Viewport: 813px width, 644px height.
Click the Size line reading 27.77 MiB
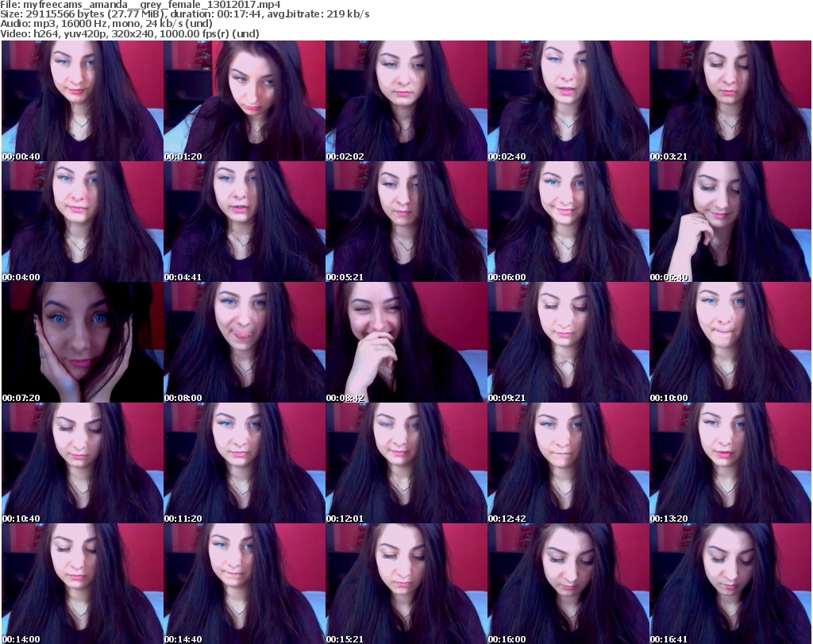184,14
